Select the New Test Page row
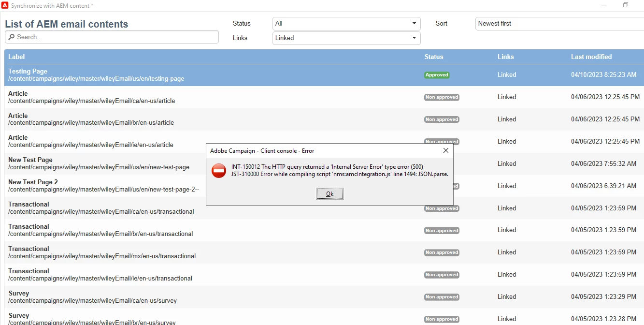The width and height of the screenshot is (644, 325). pyautogui.click(x=324, y=163)
